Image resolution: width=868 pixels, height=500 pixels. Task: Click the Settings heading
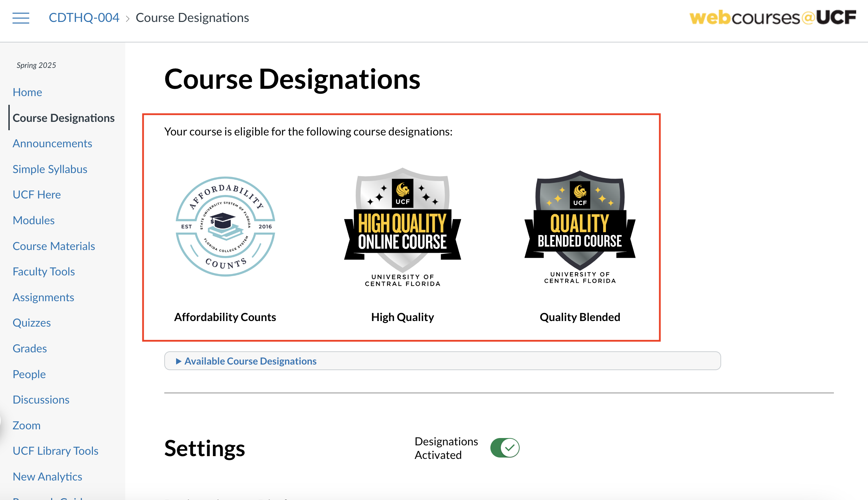pyautogui.click(x=205, y=448)
